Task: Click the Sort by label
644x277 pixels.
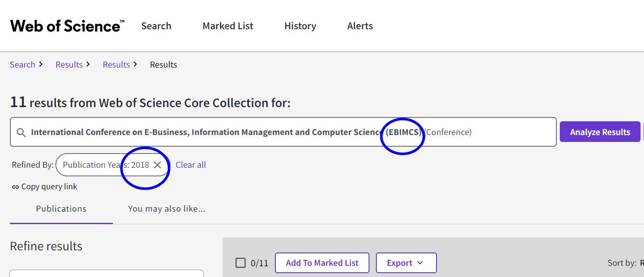Action: 622,263
